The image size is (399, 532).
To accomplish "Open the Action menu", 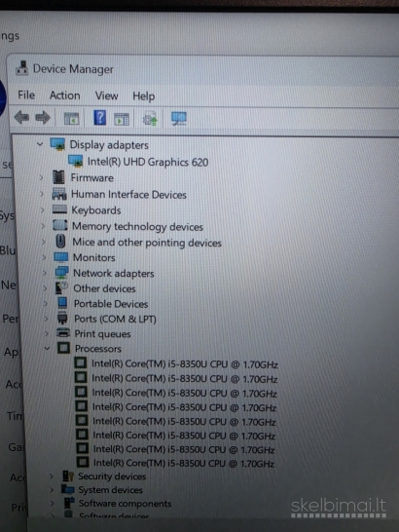I will pyautogui.click(x=65, y=95).
